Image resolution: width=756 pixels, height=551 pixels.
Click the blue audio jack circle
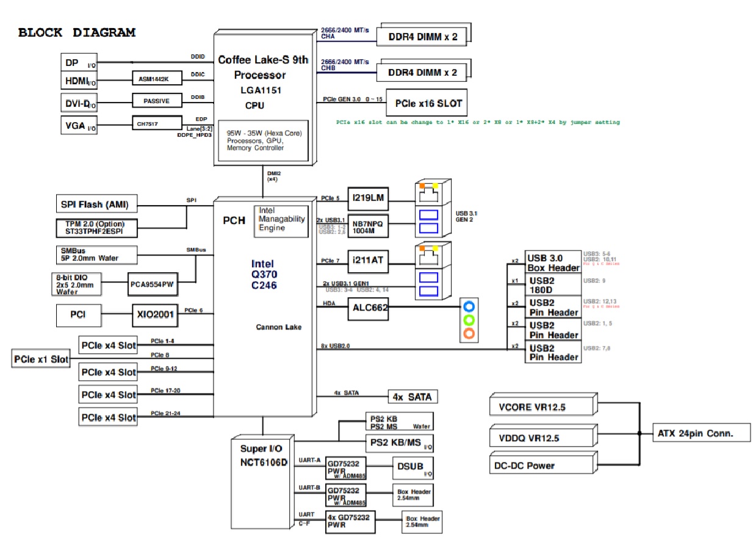coord(469,307)
